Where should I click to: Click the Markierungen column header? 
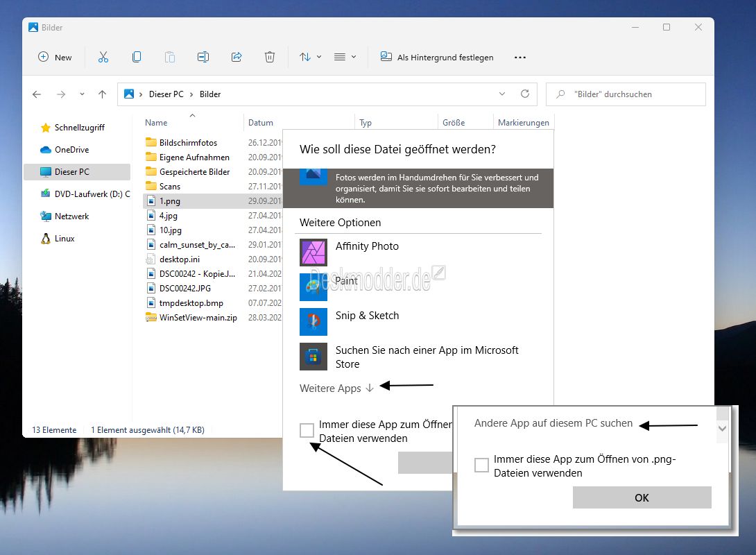click(524, 123)
